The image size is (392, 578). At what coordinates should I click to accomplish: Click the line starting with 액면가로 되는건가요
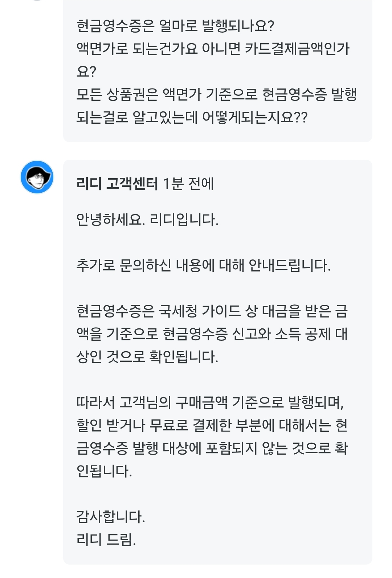click(213, 49)
